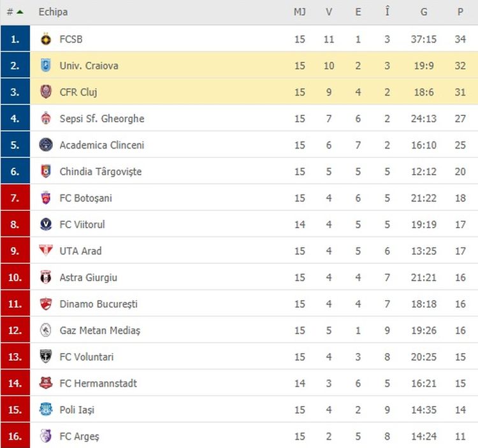Click the Dinamo București club badge
Screen dimensions: 478x448
tap(45, 304)
